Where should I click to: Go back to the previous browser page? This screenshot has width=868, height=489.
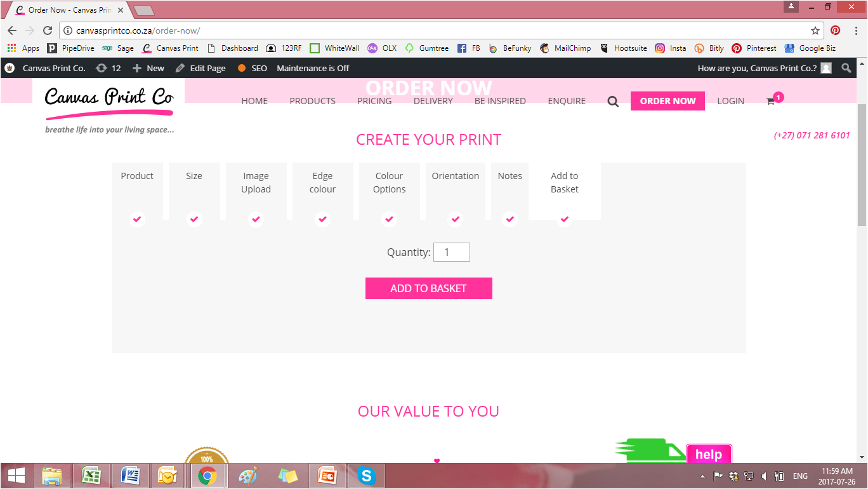[x=12, y=30]
